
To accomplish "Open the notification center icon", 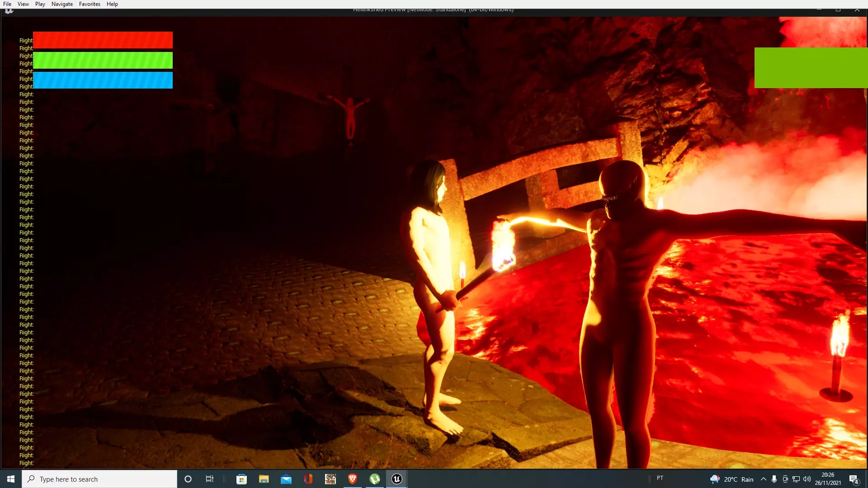I will [854, 479].
